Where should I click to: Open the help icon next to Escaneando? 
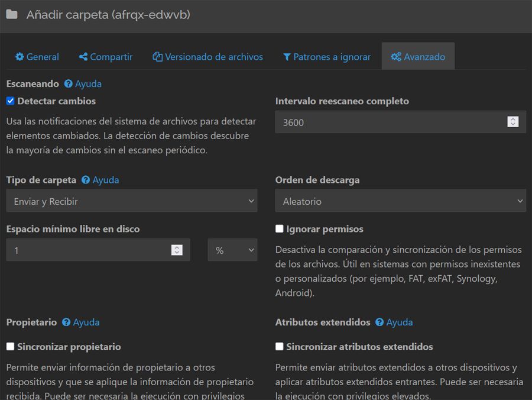click(67, 83)
